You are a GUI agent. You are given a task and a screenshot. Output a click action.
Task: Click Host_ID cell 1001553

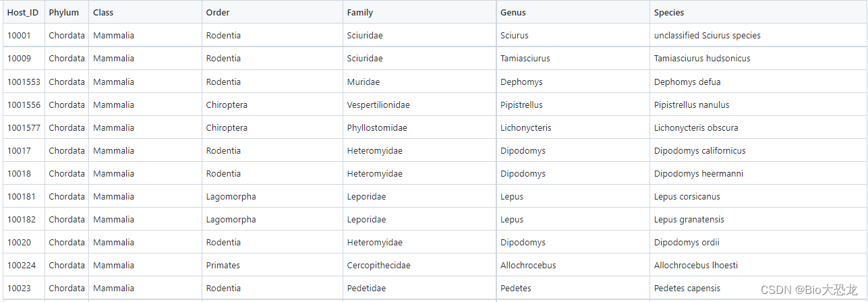[23, 82]
